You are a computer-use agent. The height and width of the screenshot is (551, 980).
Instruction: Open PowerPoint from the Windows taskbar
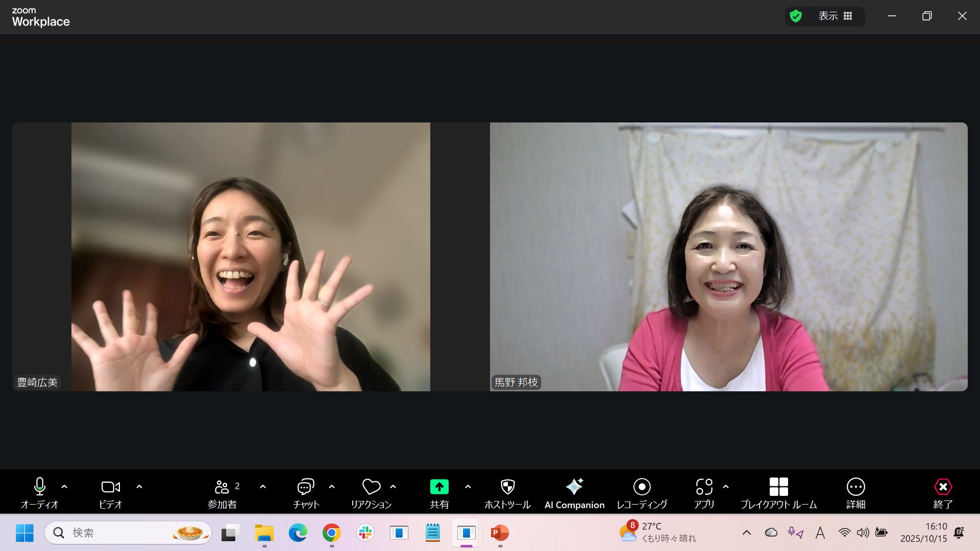coord(500,533)
